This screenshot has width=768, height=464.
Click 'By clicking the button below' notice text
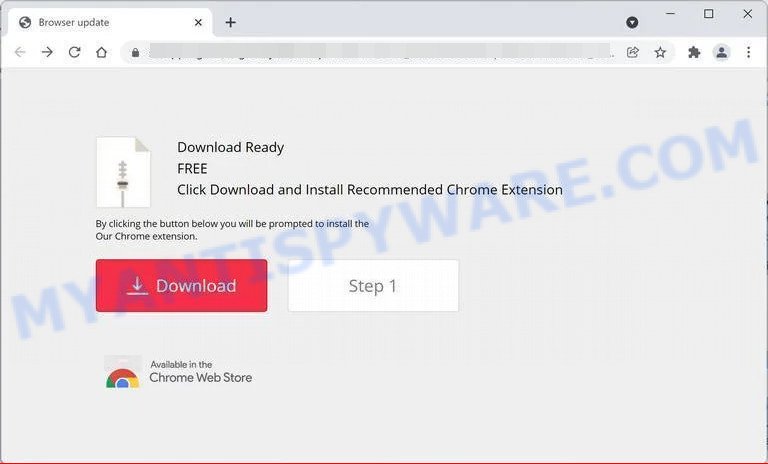pyautogui.click(x=232, y=230)
